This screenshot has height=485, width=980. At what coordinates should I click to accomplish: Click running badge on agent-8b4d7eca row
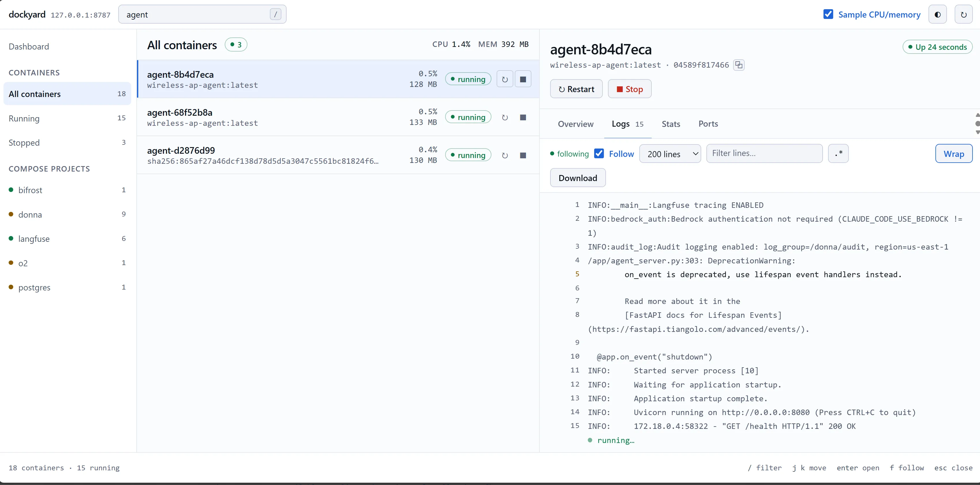pos(468,79)
